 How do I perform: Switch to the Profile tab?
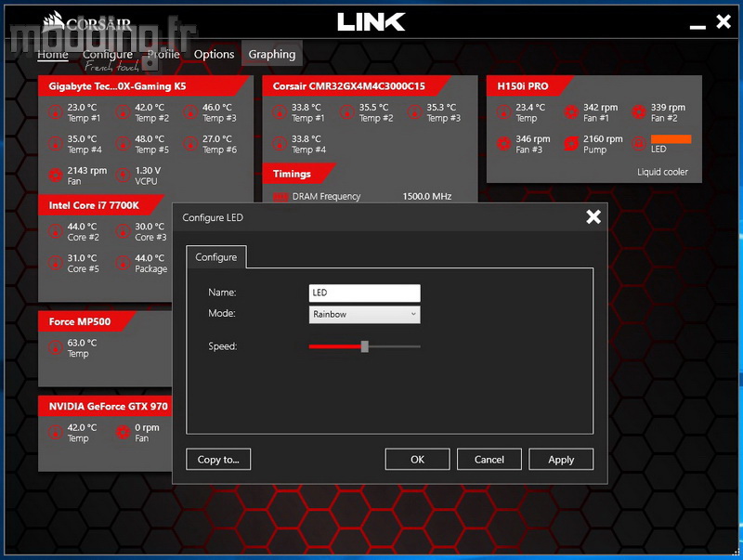point(163,55)
